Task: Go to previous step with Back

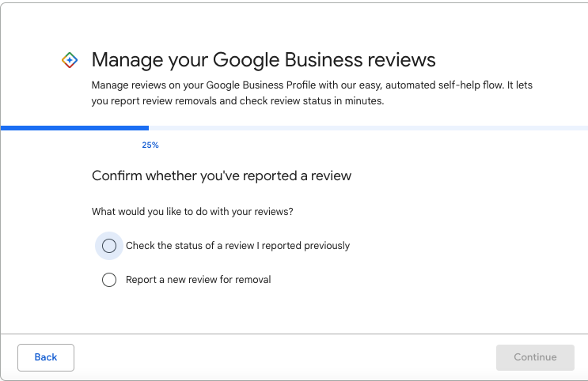Action: [46, 357]
